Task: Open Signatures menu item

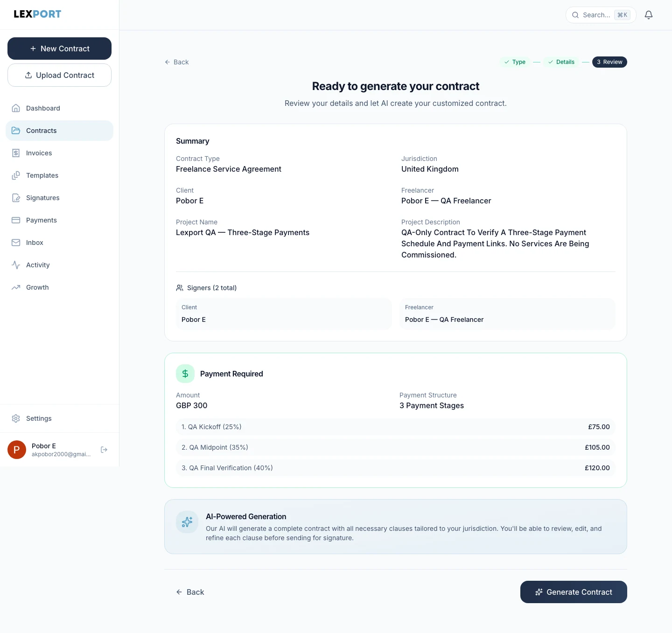Action: coord(59,198)
